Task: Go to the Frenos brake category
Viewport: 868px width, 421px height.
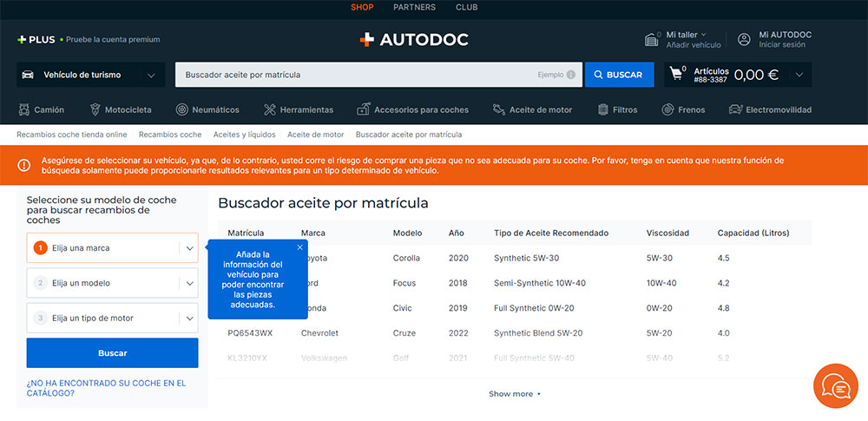Action: (x=683, y=110)
